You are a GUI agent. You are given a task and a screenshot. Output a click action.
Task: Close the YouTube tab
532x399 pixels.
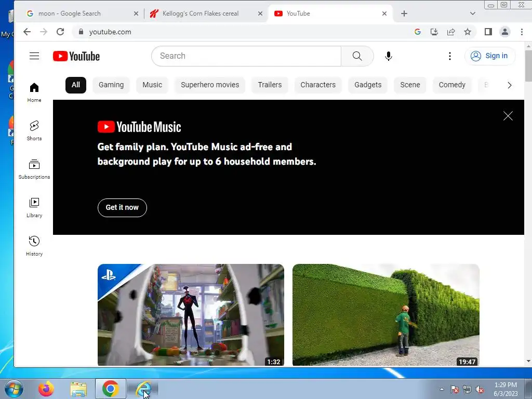(384, 14)
